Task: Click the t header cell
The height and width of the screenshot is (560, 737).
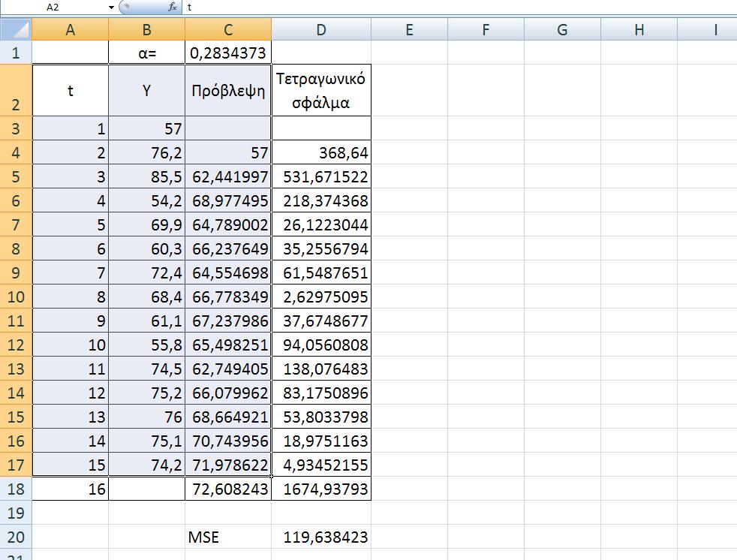Action: point(70,90)
